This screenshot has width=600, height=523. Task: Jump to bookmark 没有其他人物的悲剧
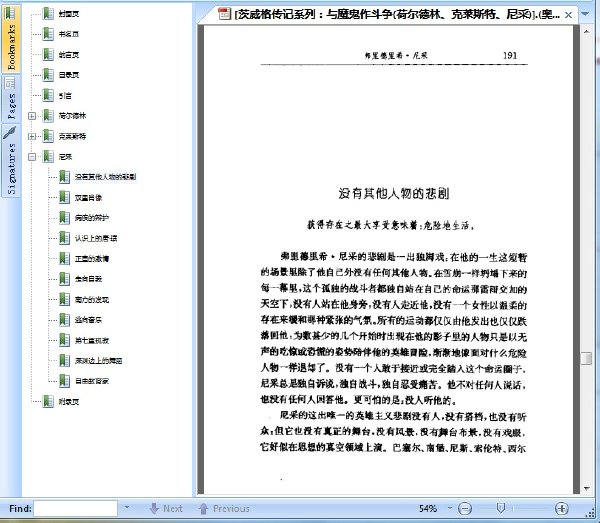click(x=105, y=177)
